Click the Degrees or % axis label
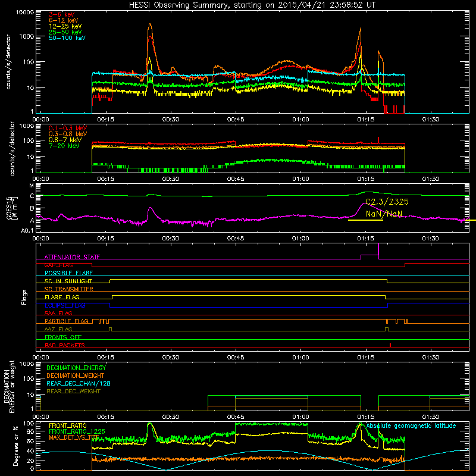Image resolution: width=476 pixels, height=476 pixels. pyautogui.click(x=15, y=446)
